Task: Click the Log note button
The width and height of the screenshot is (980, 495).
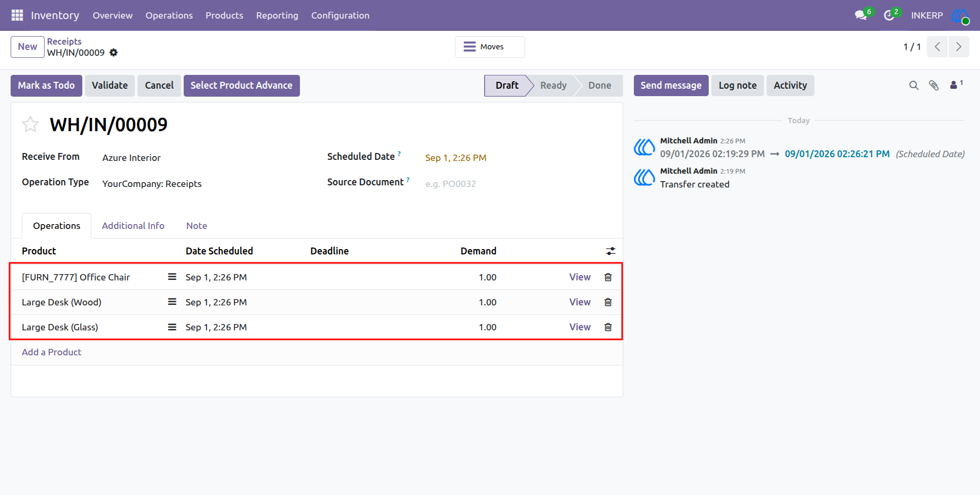Action: [x=737, y=86]
